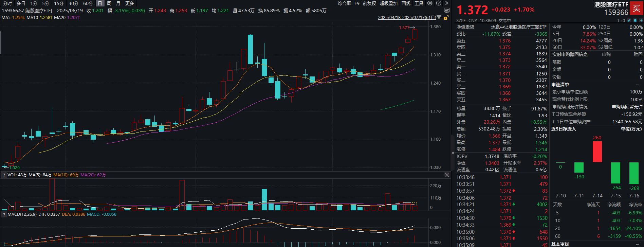Open help for the MACD indicator
This screenshot has width=644, height=247.
(x=4, y=214)
